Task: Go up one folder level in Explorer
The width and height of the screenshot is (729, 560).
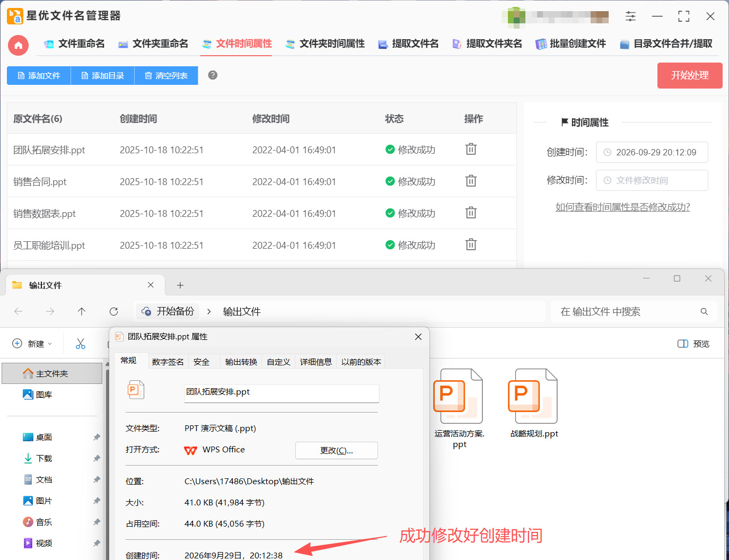Action: click(82, 311)
